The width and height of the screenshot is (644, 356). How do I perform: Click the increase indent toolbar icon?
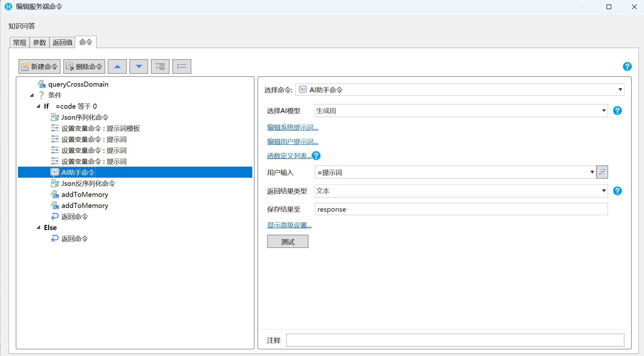160,66
